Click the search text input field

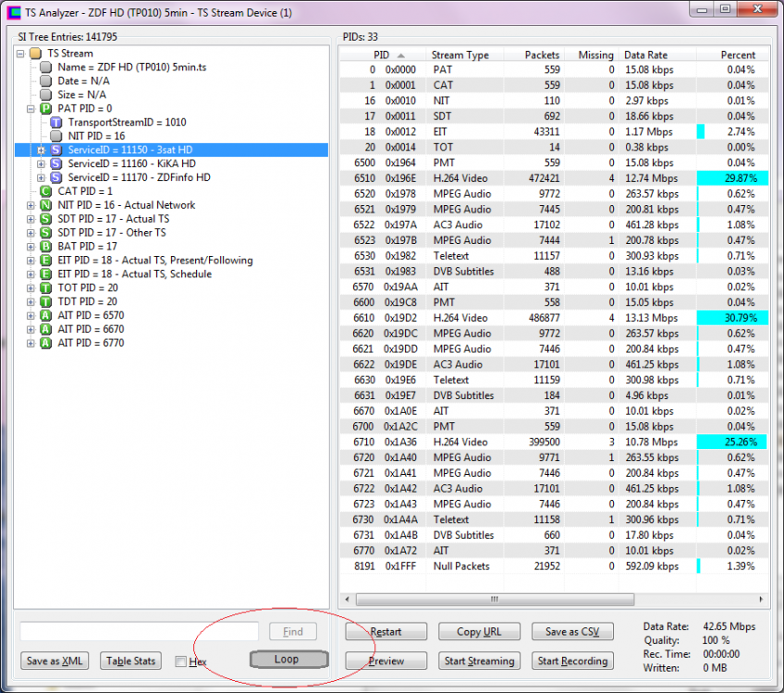140,631
